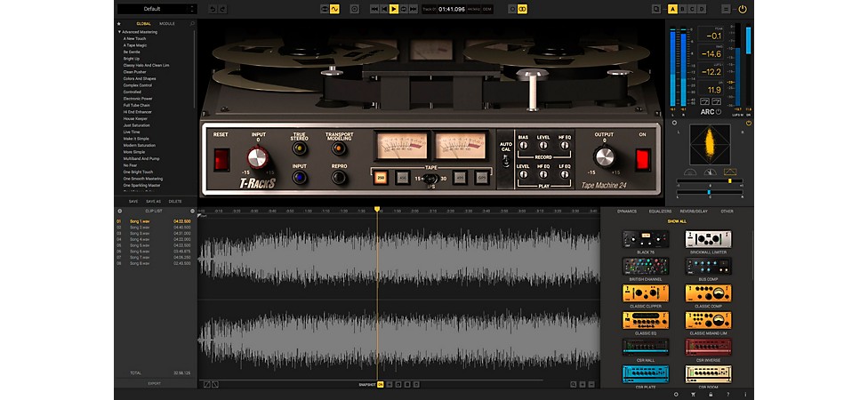Select the 250 tape type button

(x=381, y=178)
